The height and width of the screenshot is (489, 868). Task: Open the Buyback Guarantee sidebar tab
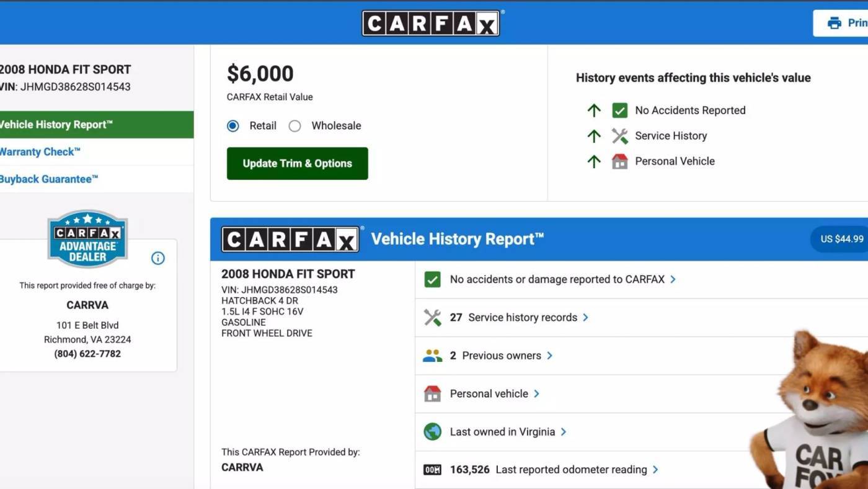click(x=97, y=179)
